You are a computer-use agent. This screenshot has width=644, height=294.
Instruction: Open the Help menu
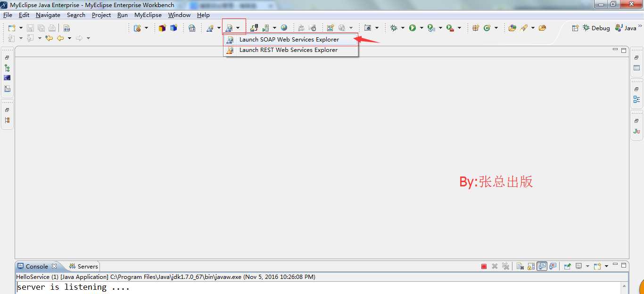coord(203,15)
